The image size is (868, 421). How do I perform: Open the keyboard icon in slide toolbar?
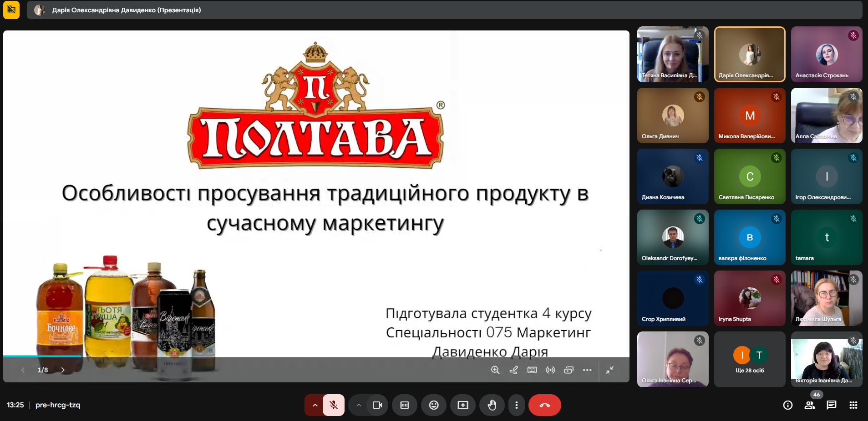point(532,370)
